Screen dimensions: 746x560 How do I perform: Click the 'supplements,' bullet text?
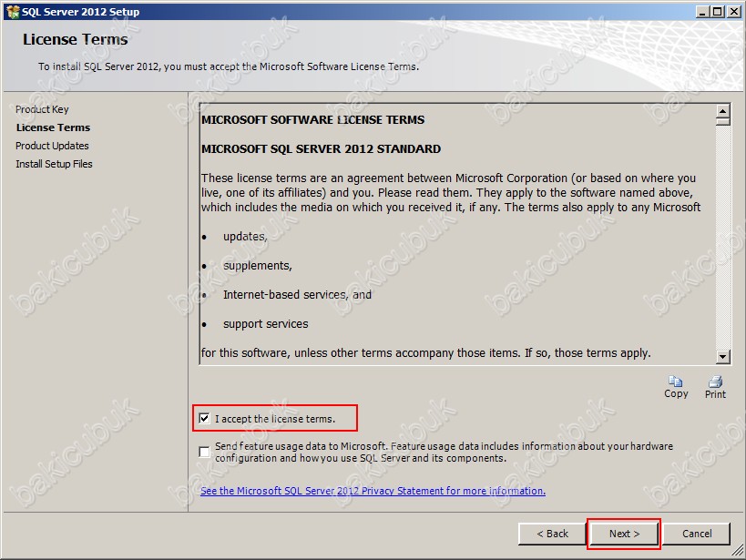tap(258, 266)
